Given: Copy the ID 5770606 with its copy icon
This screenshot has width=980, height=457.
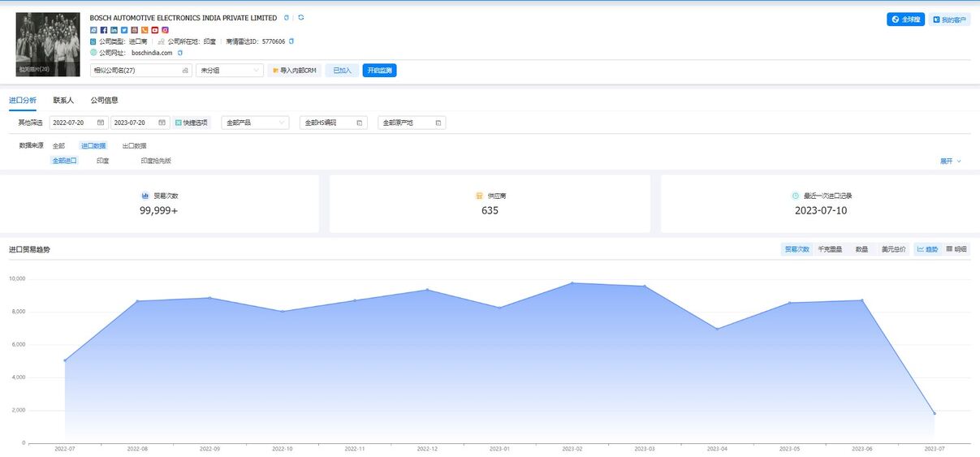Looking at the screenshot, I should [291, 41].
